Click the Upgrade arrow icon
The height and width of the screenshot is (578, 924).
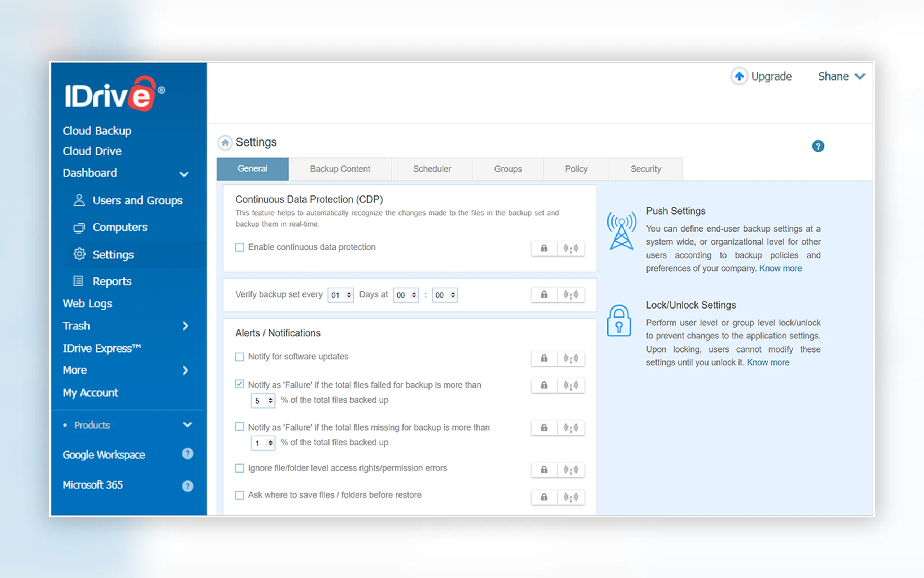(739, 76)
